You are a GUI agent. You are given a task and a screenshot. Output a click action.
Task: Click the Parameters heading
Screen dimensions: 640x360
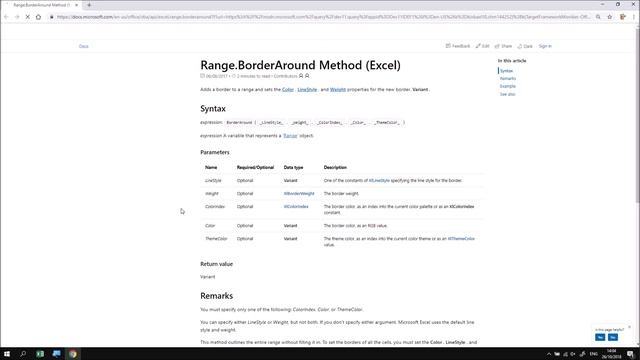point(215,152)
